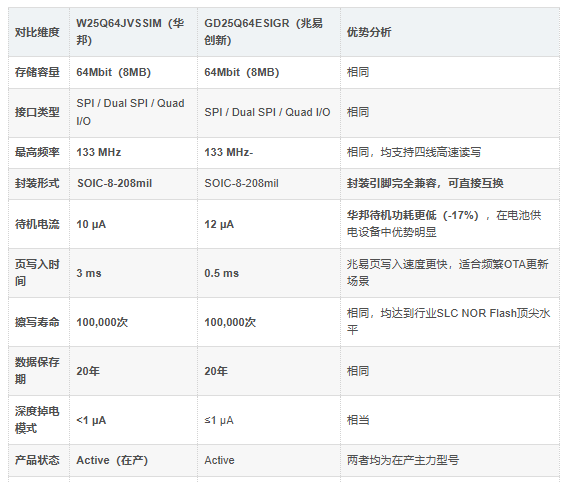
Task: Click the 擦写寿命 row label
Action: point(37,322)
